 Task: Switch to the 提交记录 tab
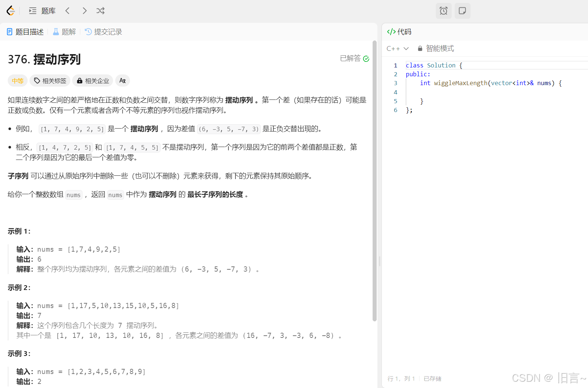(x=103, y=32)
